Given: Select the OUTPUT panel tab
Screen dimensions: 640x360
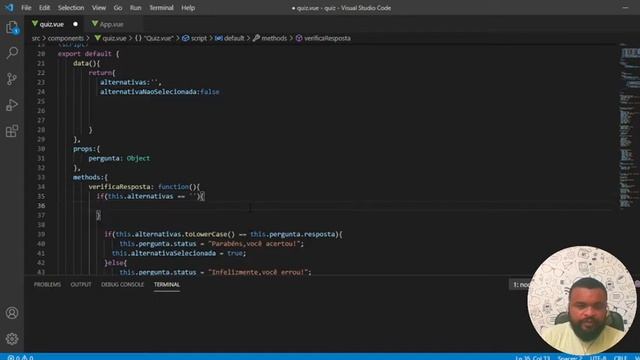Looking at the screenshot, I should tap(81, 284).
